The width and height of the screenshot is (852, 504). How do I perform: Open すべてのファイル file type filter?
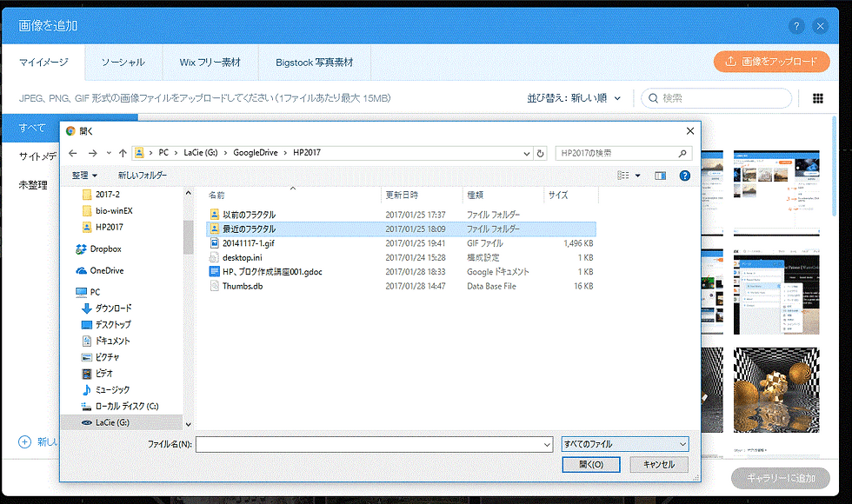[625, 444]
